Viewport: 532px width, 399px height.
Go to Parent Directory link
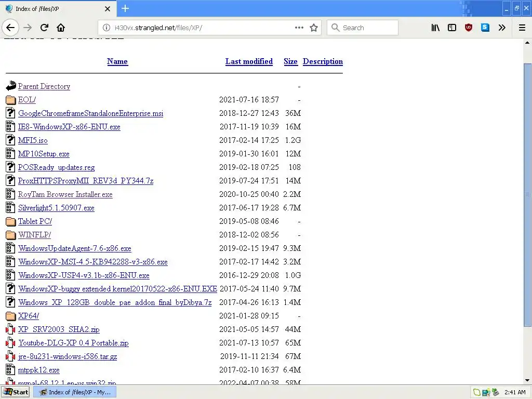(x=44, y=86)
